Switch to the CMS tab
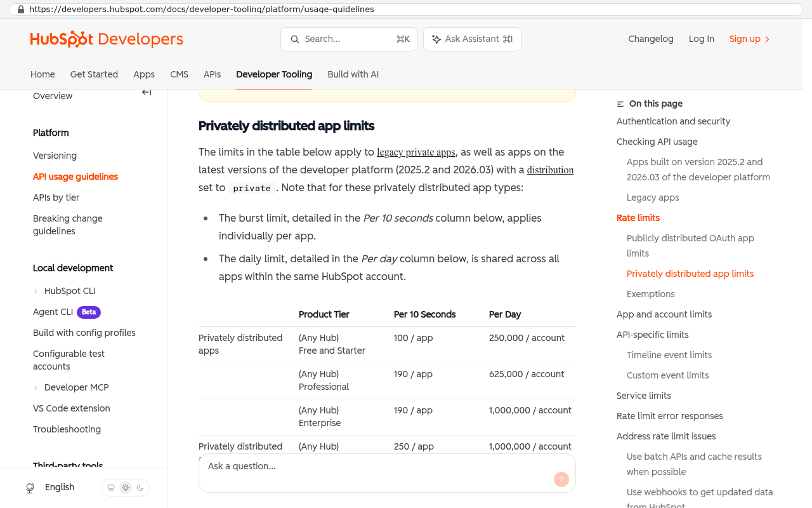 point(179,74)
